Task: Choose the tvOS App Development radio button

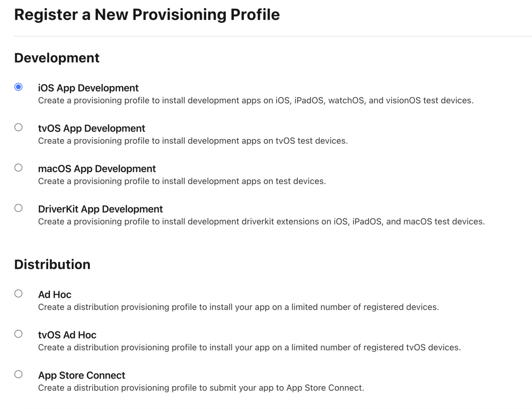Action: (x=18, y=127)
